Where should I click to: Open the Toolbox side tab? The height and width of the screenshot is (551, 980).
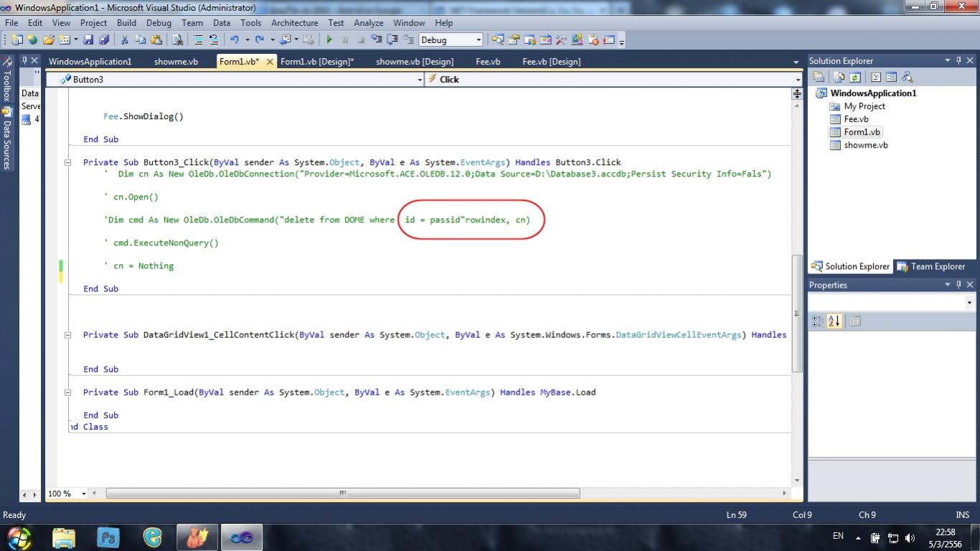[7, 80]
